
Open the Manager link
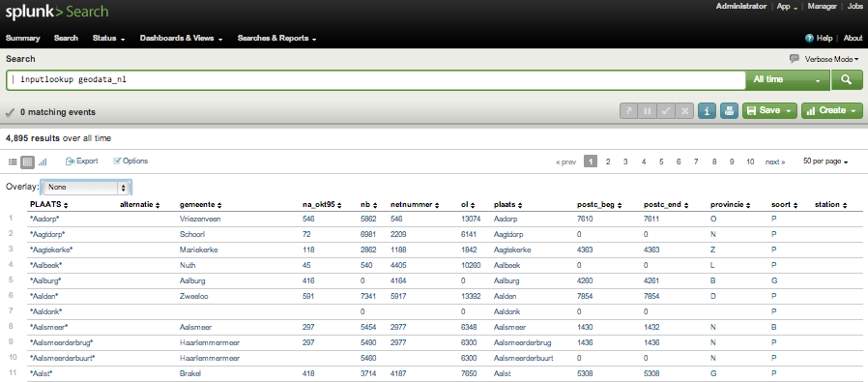pos(822,7)
